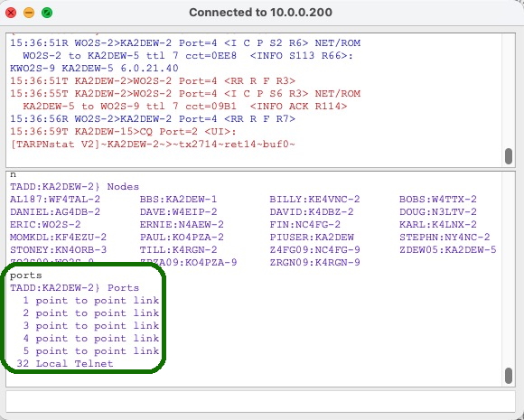The image size is (524, 420).
Task: Click port line '3 point to point link'
Action: [x=91, y=326]
